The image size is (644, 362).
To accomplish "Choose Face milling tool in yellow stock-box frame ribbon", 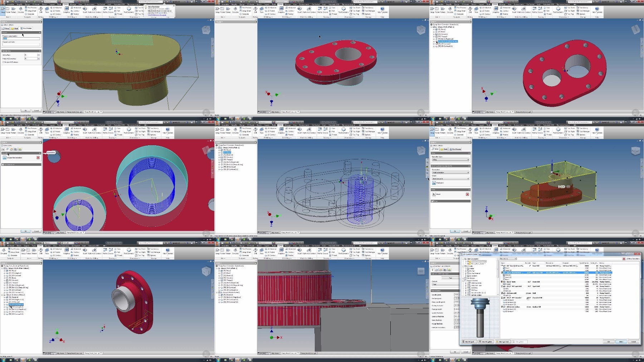I will [476, 130].
